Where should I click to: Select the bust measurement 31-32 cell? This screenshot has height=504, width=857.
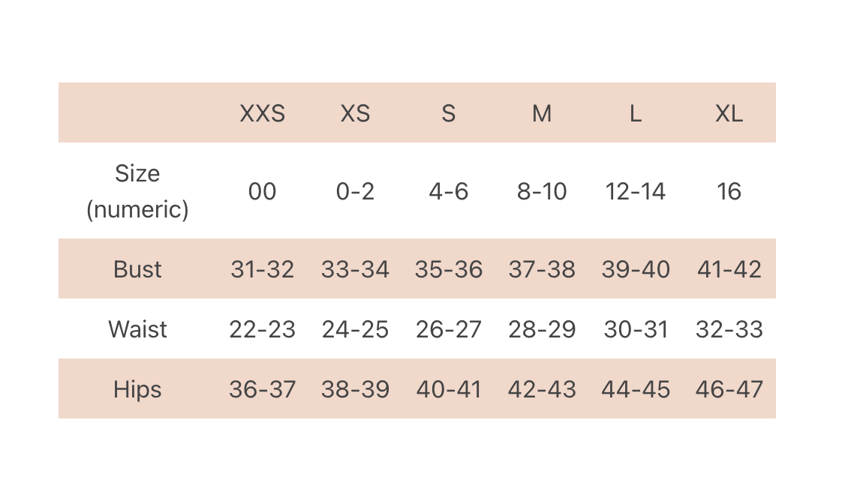coord(262,269)
